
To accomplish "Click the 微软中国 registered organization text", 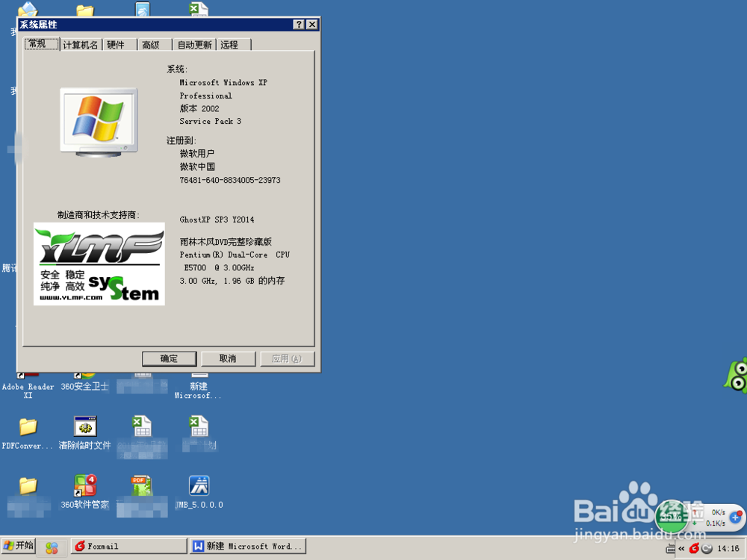I will click(x=197, y=167).
